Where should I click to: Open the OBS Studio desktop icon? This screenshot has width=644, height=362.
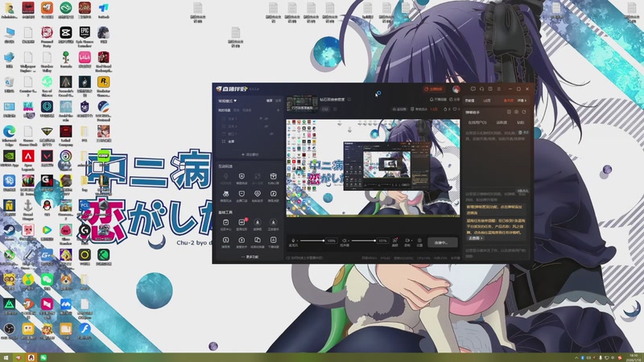(9, 331)
